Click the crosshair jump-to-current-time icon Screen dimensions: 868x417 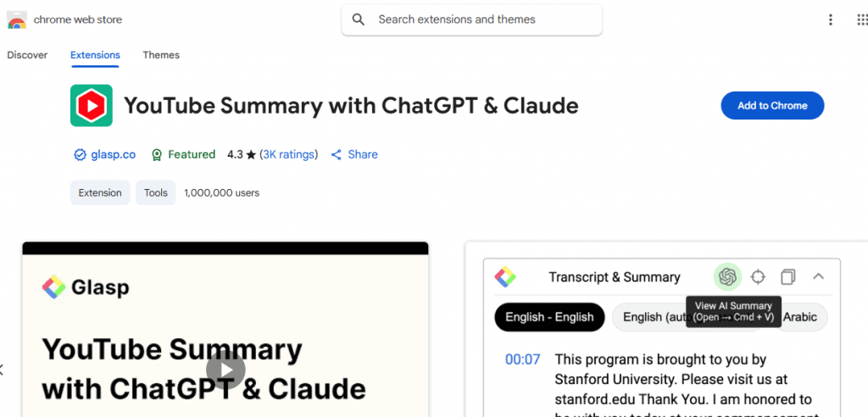coord(758,276)
